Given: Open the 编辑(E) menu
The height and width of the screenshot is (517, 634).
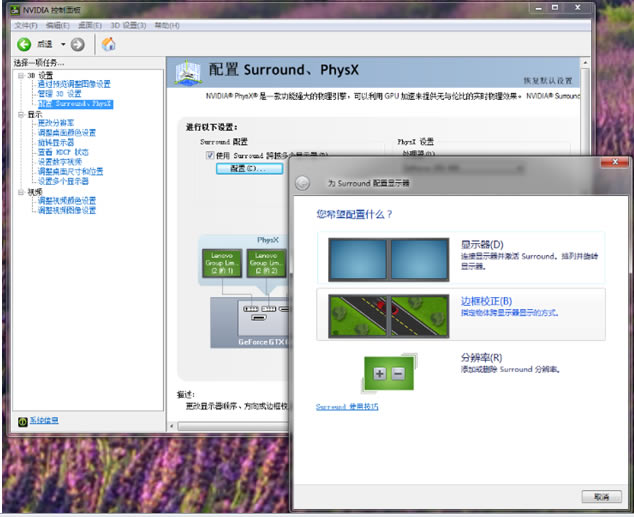Looking at the screenshot, I should 57,25.
